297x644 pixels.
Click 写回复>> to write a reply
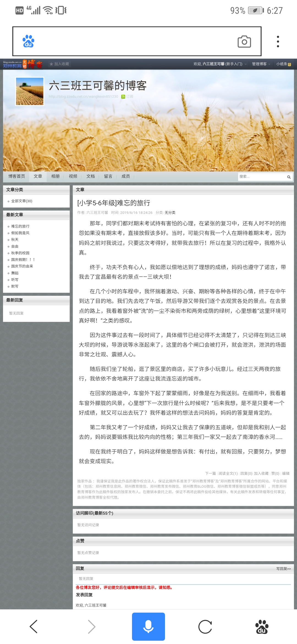pyautogui.click(x=283, y=569)
